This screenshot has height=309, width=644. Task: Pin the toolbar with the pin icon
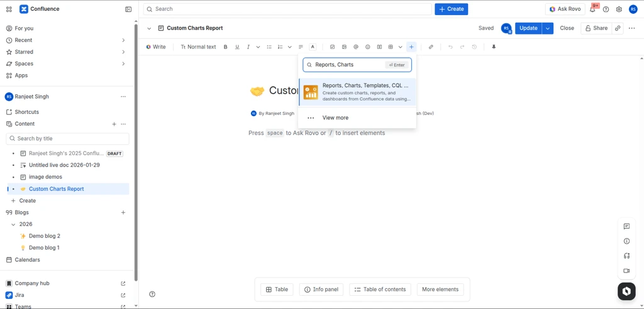pyautogui.click(x=494, y=46)
